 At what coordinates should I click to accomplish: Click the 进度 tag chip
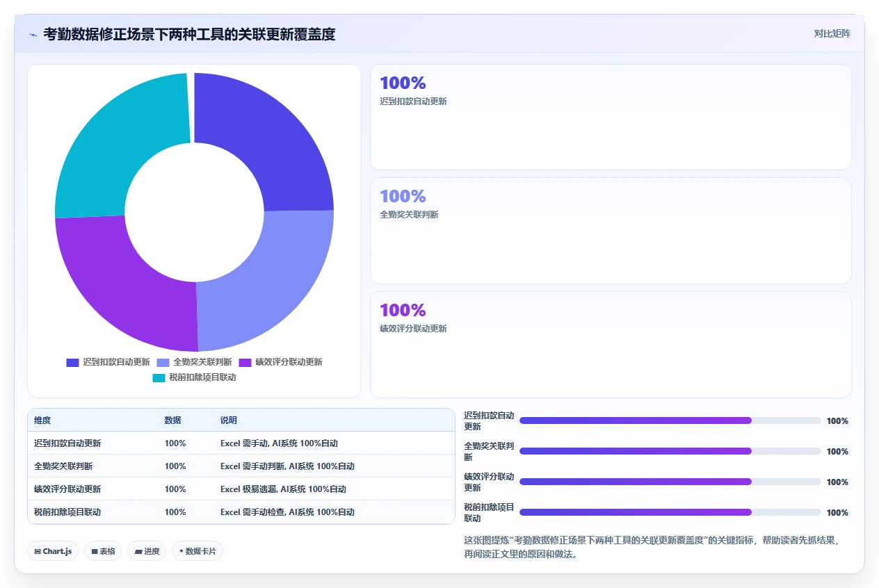[x=147, y=551]
